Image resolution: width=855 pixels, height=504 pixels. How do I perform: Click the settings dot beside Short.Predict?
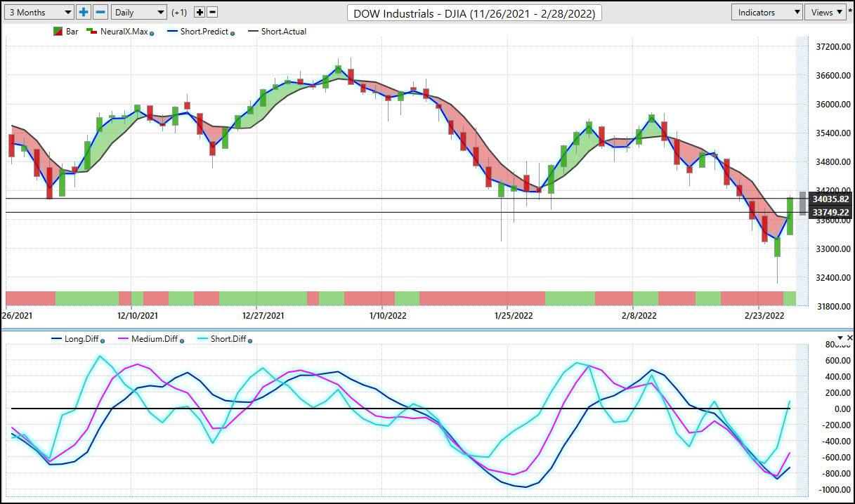point(233,33)
